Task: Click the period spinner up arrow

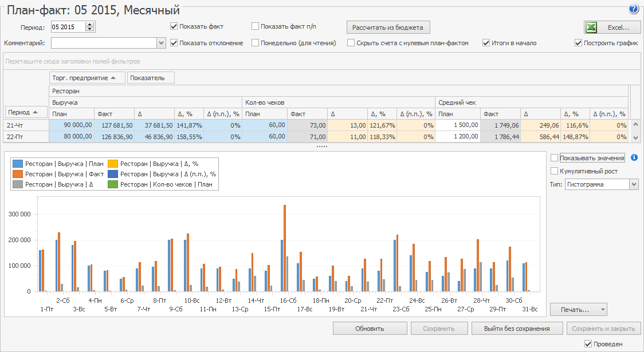Action: click(x=89, y=25)
